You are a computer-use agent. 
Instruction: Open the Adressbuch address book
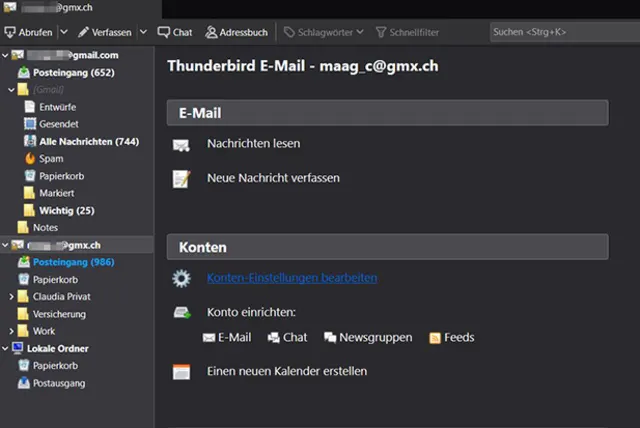coord(237,32)
